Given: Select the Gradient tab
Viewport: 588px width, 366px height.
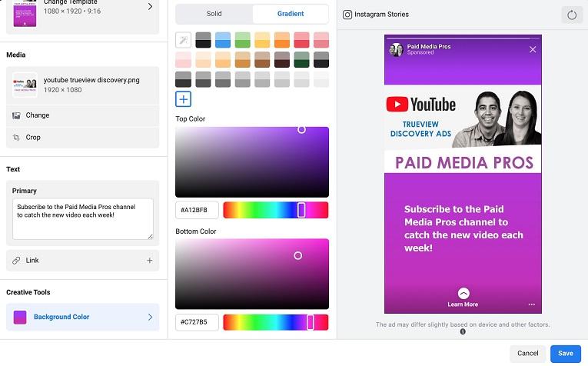Looking at the screenshot, I should pyautogui.click(x=291, y=14).
